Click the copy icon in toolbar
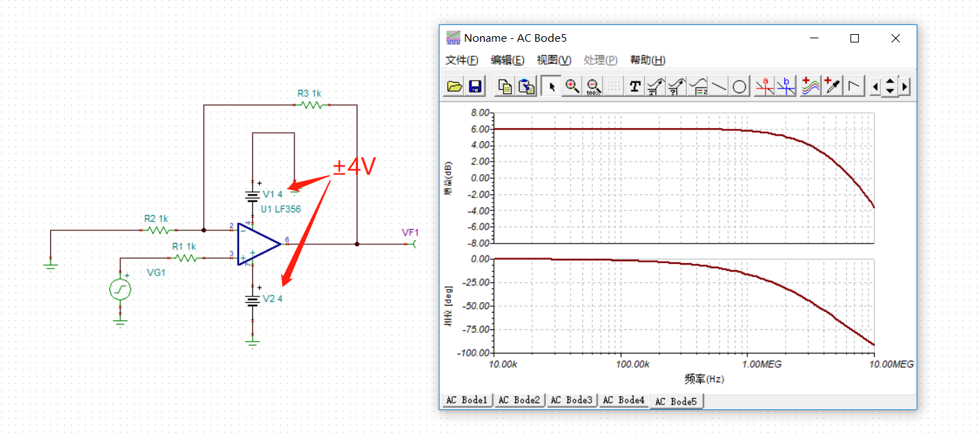980x433 pixels. (x=506, y=86)
